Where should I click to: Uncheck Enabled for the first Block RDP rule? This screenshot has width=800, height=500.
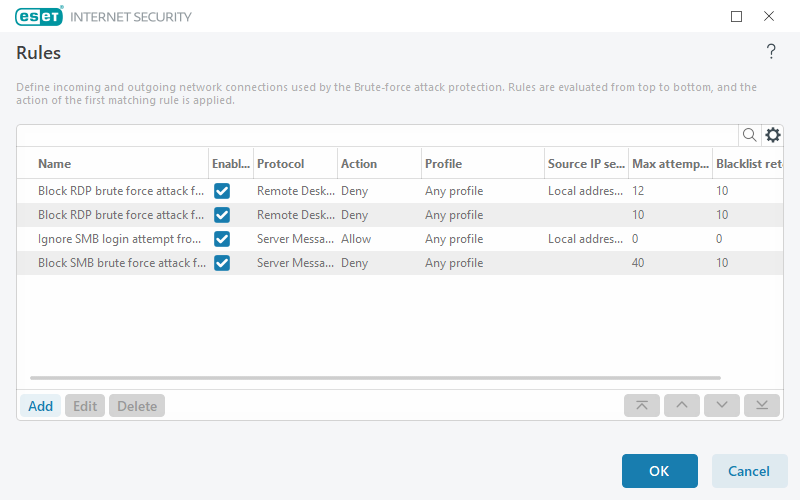point(222,191)
